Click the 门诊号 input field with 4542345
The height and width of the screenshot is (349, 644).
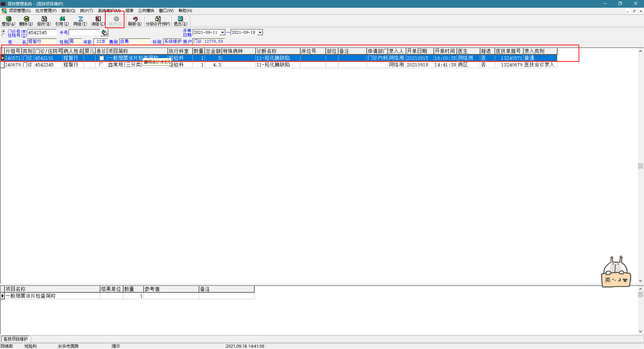tap(42, 33)
